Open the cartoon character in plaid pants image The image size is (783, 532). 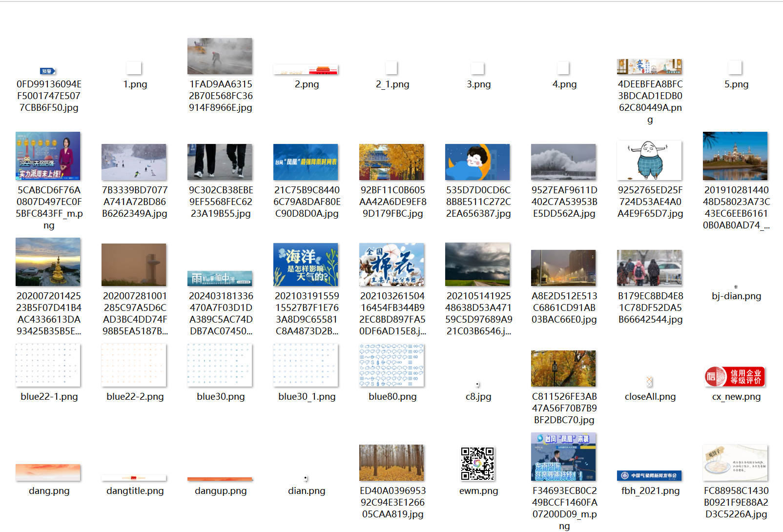[649, 160]
